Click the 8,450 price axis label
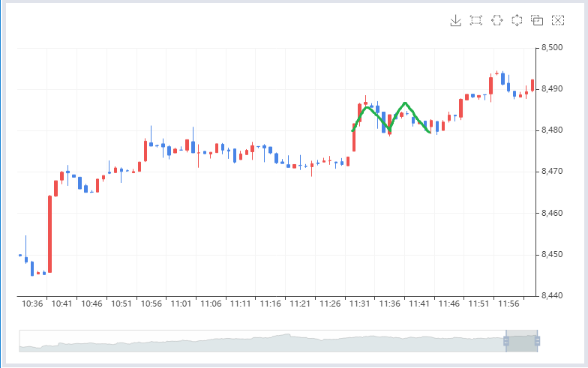Screen dimensions: 588x368 pyautogui.click(x=552, y=255)
